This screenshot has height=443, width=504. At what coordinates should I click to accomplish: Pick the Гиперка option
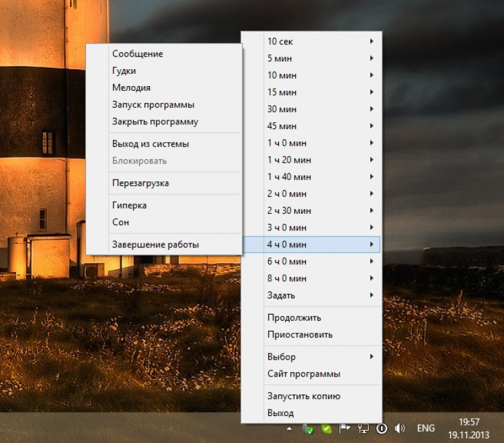(164, 205)
